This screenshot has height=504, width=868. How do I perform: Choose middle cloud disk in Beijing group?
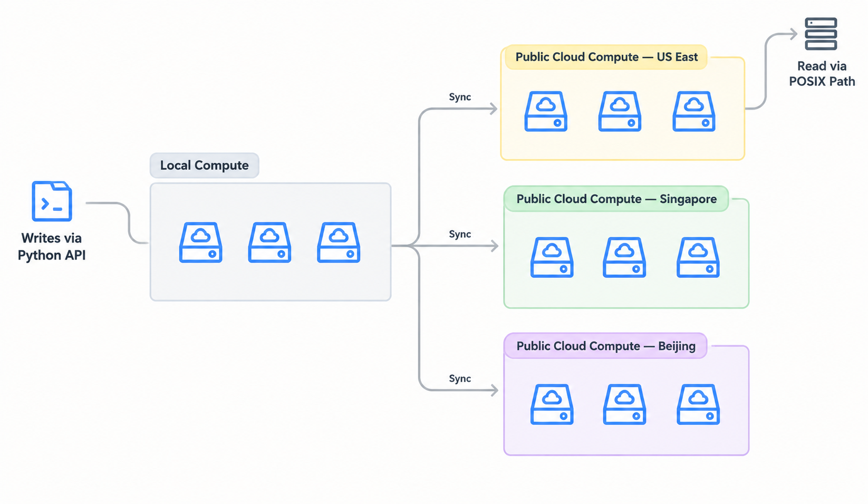coord(624,404)
